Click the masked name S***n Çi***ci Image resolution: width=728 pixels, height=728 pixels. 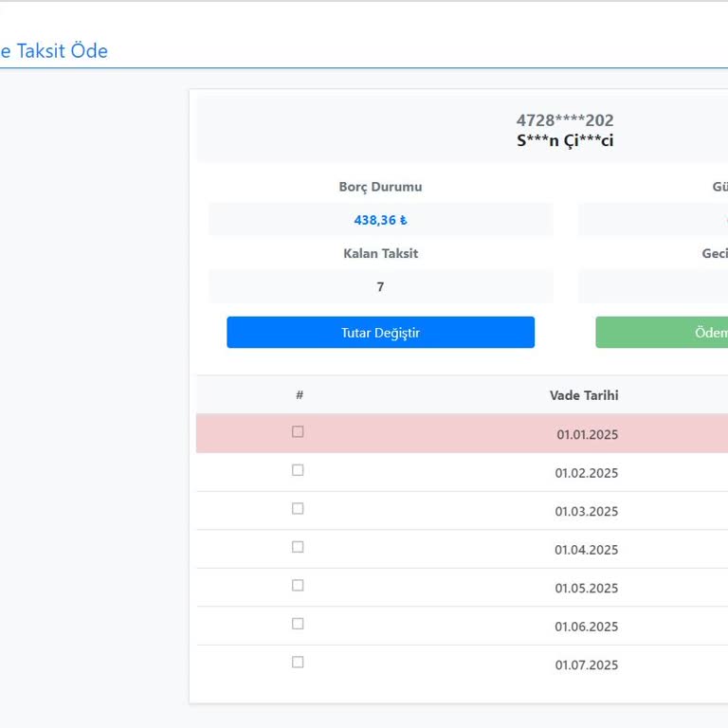click(565, 140)
